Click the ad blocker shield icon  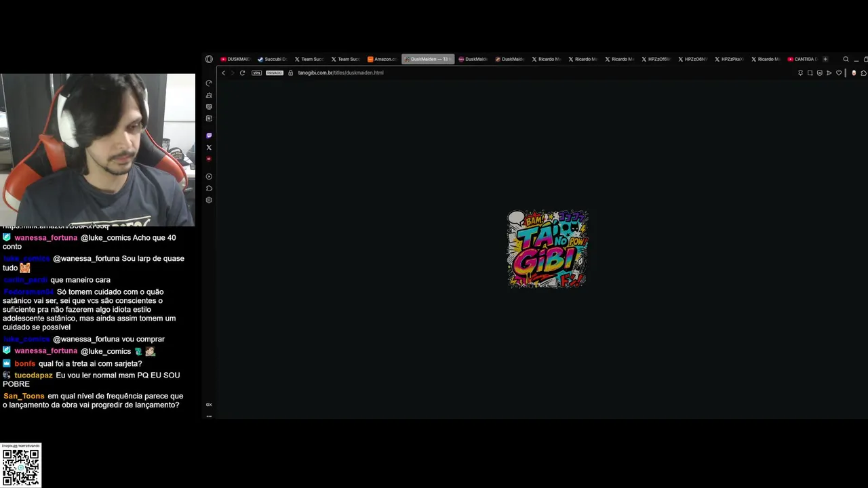point(819,73)
